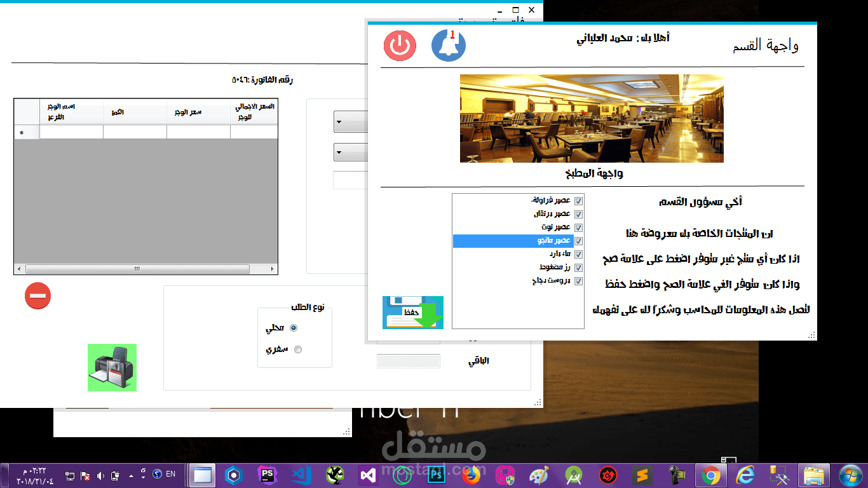Click the grid scrollbar right arrow
The image size is (868, 488).
[272, 269]
